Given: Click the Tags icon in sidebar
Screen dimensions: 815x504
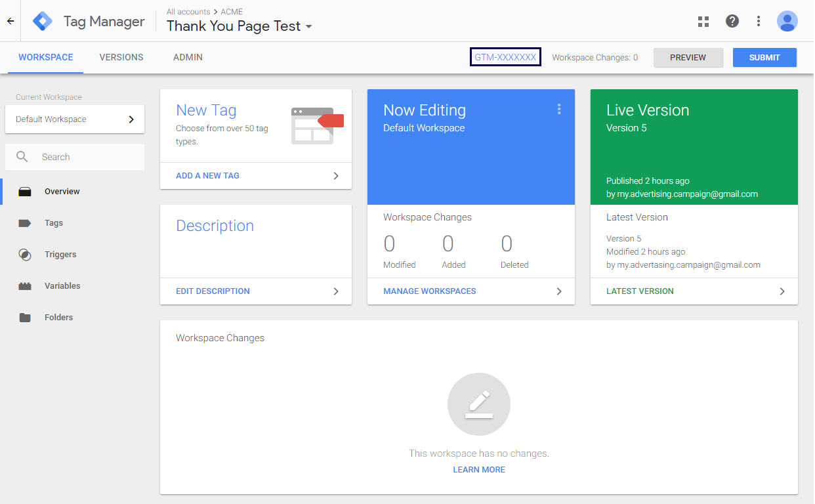Looking at the screenshot, I should tap(25, 223).
